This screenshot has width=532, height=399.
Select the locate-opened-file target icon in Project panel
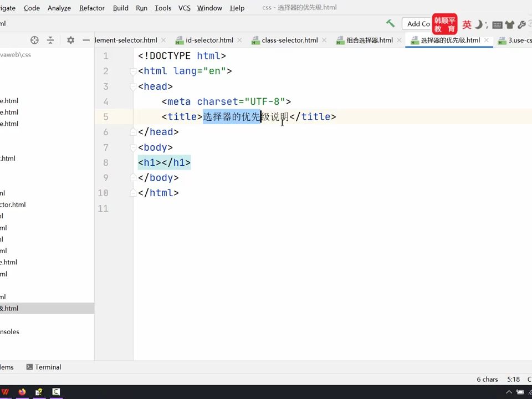34,40
